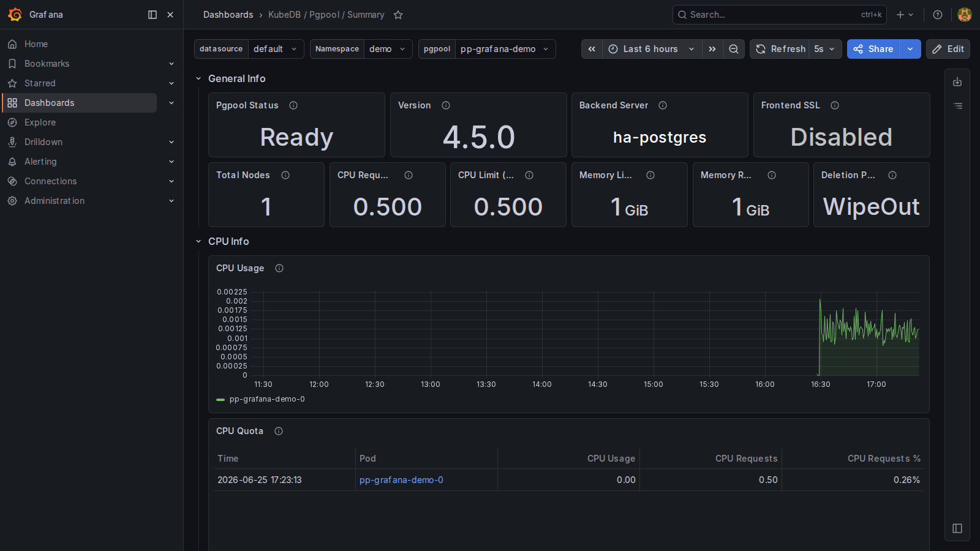Show info for Version panel
The width and height of the screenshot is (980, 551).
pos(446,105)
